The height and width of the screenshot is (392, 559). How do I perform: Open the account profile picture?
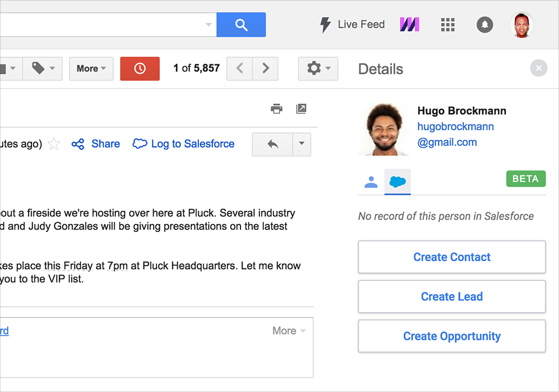(x=522, y=25)
